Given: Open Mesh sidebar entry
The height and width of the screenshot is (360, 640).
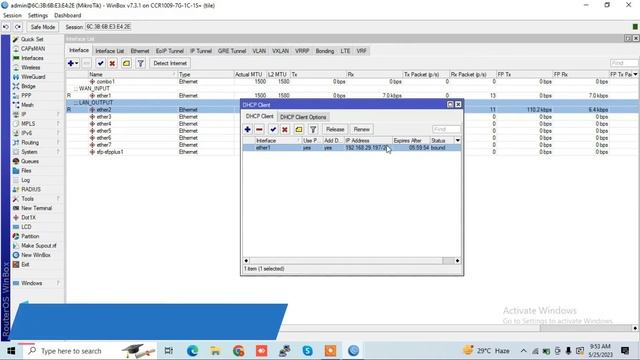Looking at the screenshot, I should pyautogui.click(x=27, y=105).
